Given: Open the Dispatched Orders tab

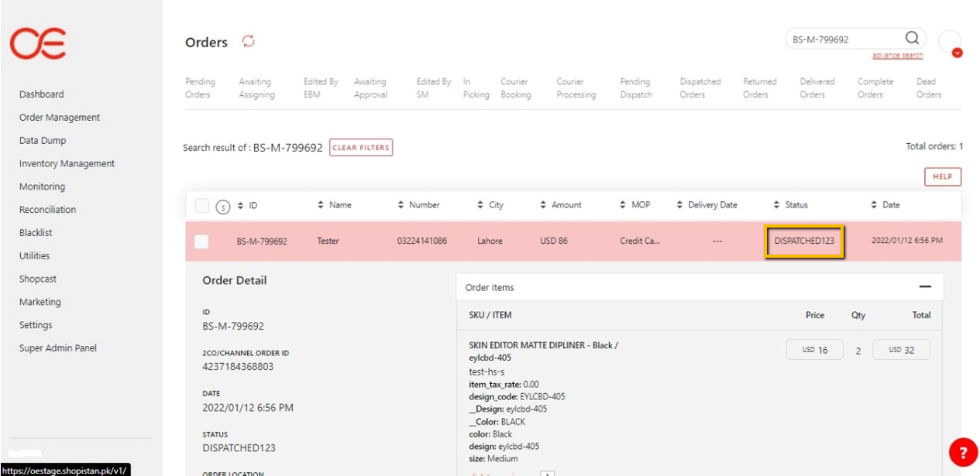Looking at the screenshot, I should click(700, 88).
